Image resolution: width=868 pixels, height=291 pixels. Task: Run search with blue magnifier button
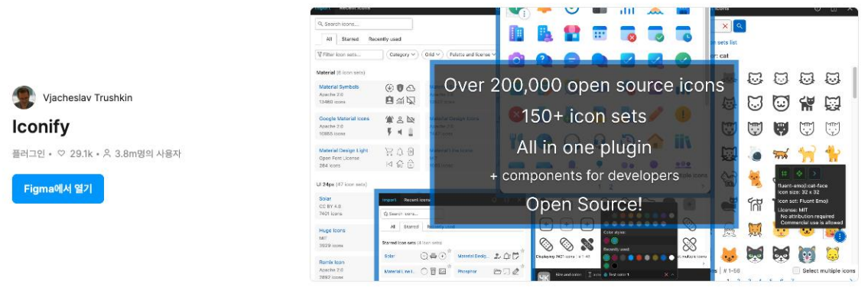tap(740, 25)
